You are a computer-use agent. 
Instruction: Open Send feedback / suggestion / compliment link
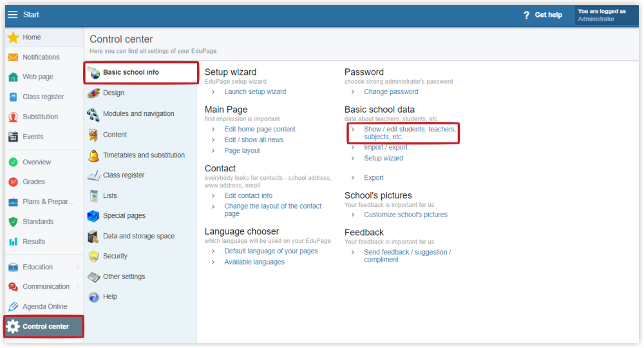408,256
